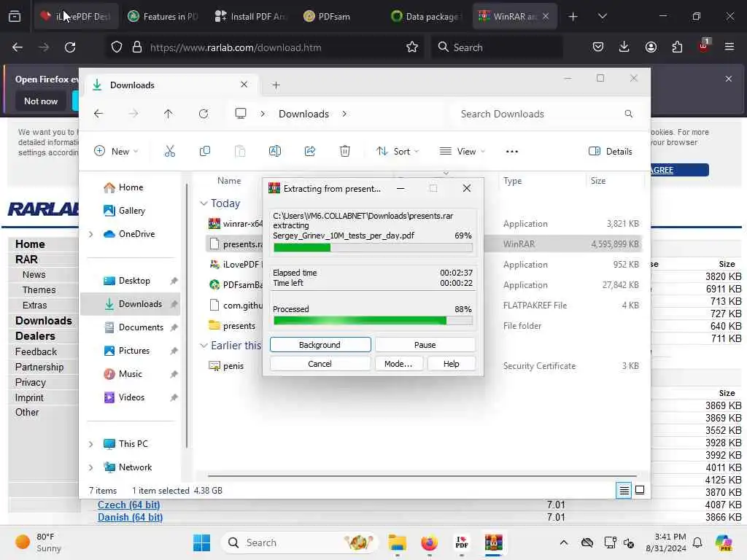Open Themes link on RARLAB sidebar
Image resolution: width=747 pixels, height=560 pixels.
click(39, 290)
